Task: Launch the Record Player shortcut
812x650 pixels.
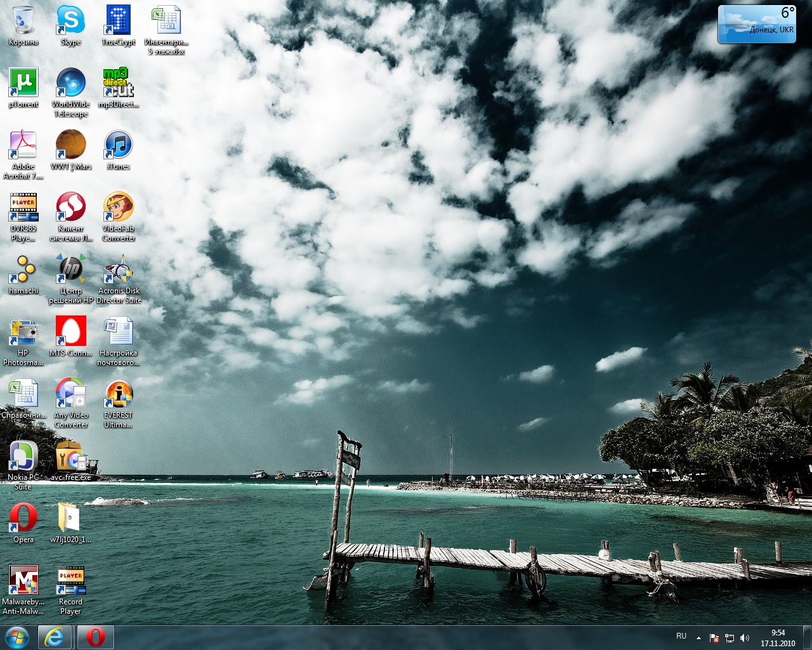Action: click(x=70, y=590)
